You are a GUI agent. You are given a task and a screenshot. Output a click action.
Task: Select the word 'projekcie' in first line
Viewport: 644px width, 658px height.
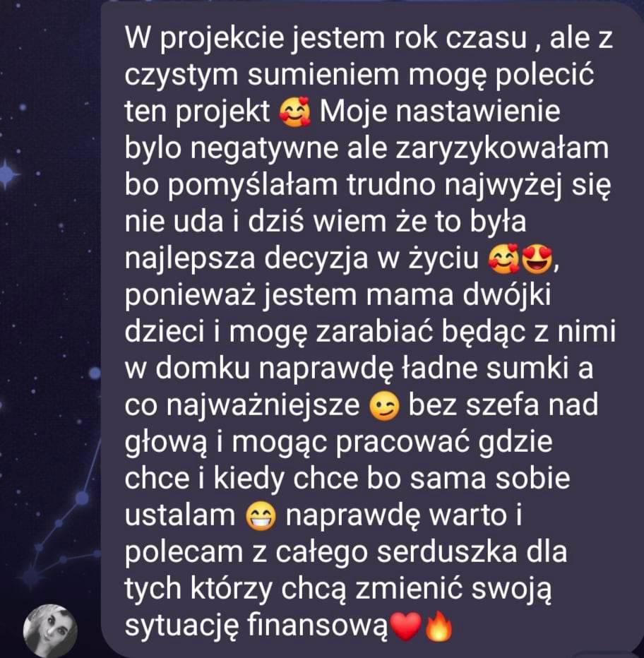point(223,39)
